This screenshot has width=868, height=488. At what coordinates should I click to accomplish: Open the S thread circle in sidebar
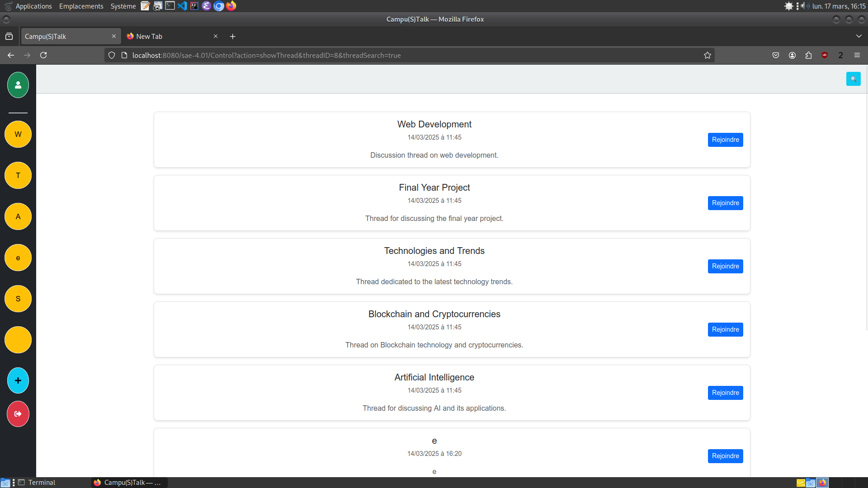click(x=18, y=299)
